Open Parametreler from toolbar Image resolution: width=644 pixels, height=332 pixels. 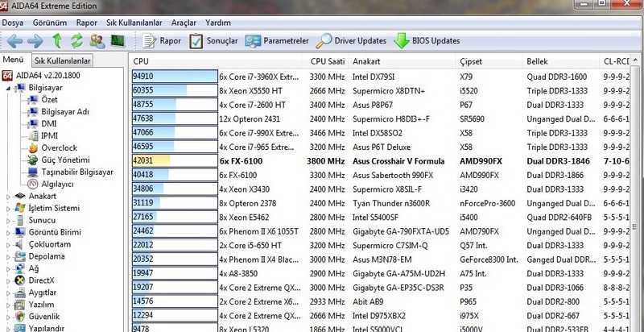(277, 40)
